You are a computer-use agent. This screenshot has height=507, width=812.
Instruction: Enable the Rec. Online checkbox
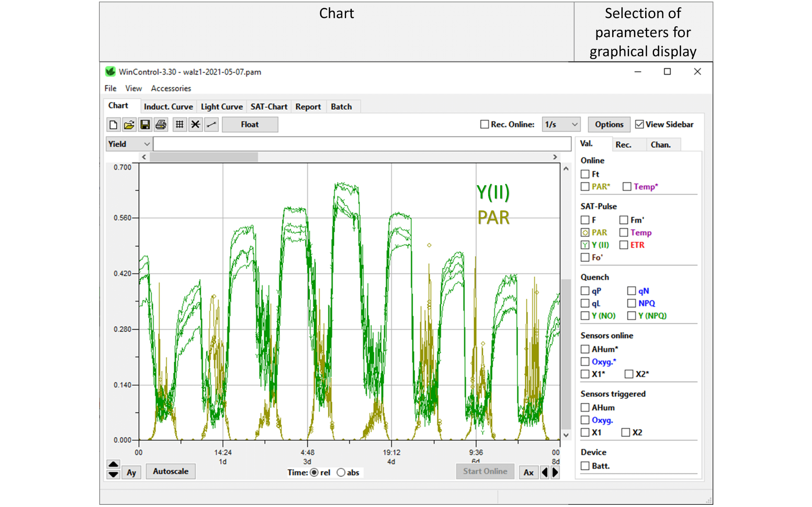pos(484,125)
